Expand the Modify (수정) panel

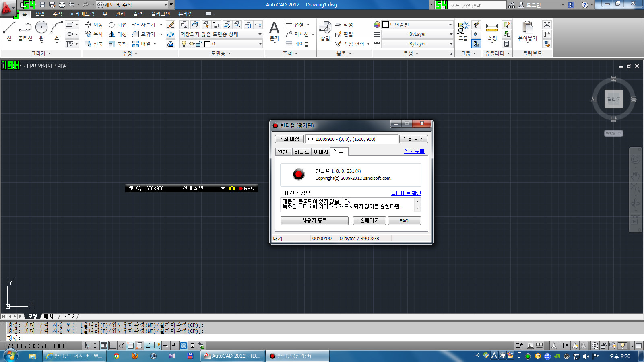coord(130,53)
